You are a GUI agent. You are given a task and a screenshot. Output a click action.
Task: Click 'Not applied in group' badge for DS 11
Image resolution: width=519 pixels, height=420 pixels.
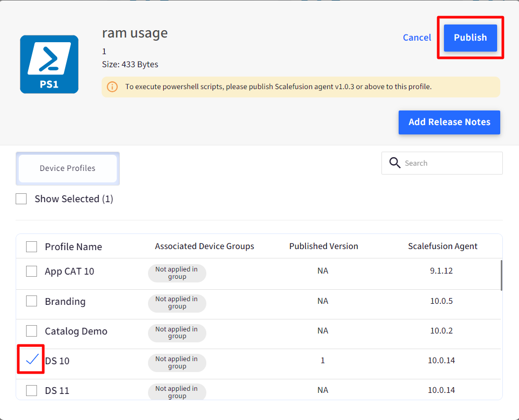pos(177,392)
